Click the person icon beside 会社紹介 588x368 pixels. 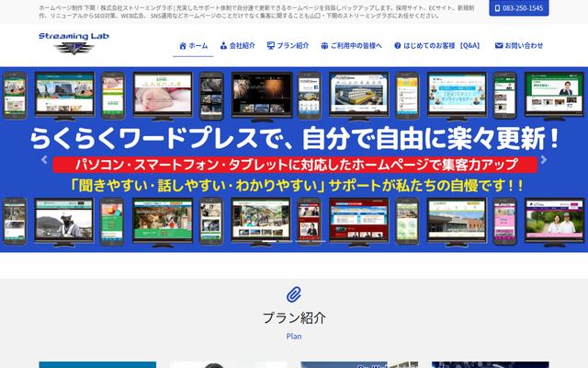[x=223, y=46]
